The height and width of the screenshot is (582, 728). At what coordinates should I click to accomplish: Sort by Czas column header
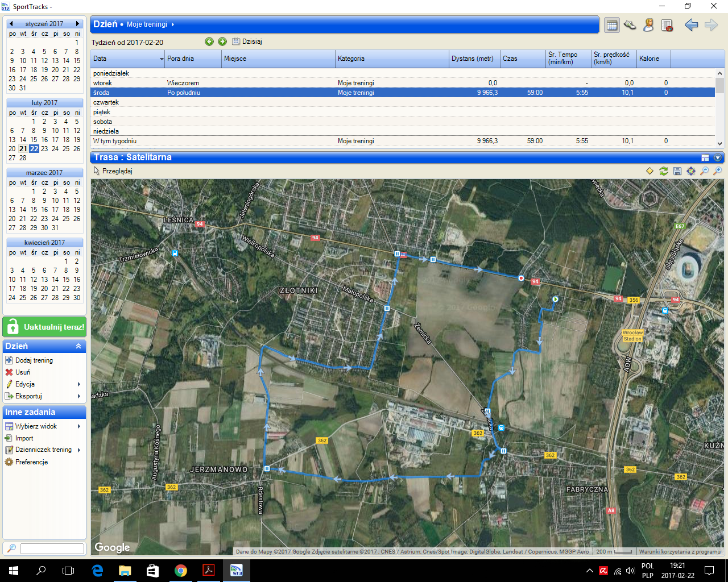(x=523, y=59)
